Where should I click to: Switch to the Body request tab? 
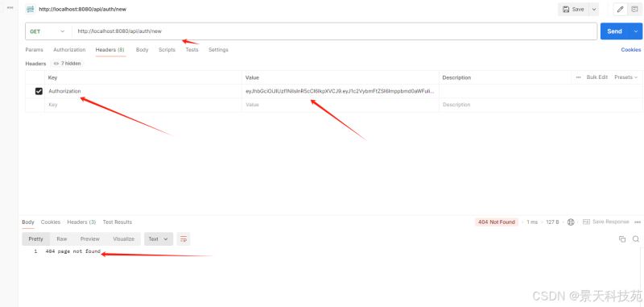coord(142,50)
